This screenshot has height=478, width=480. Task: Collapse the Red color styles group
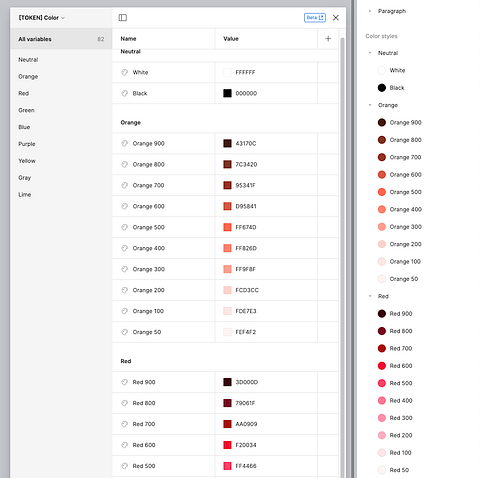370,296
